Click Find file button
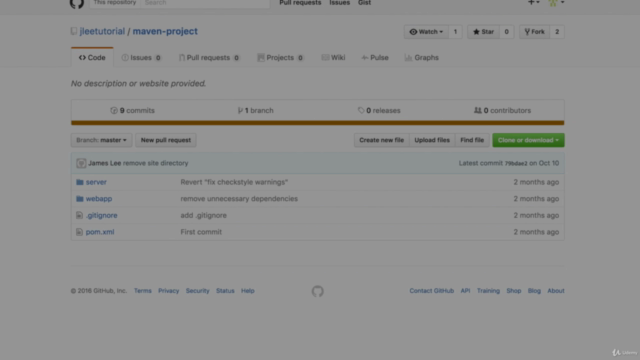 click(472, 140)
